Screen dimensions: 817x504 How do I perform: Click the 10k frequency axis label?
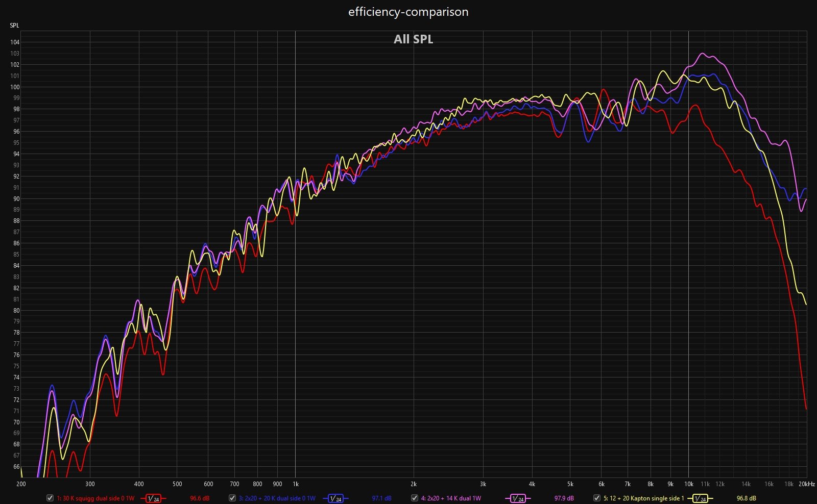point(689,484)
